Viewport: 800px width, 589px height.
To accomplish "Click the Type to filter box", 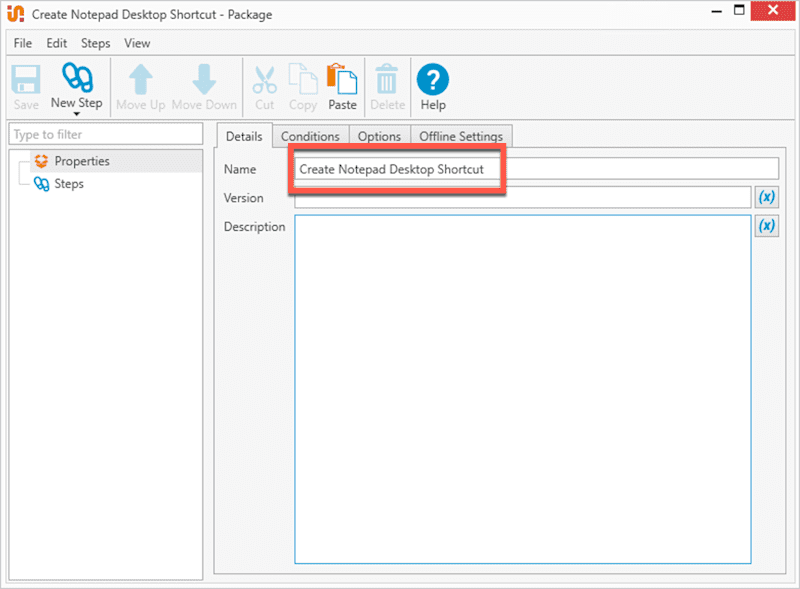I will (x=106, y=134).
